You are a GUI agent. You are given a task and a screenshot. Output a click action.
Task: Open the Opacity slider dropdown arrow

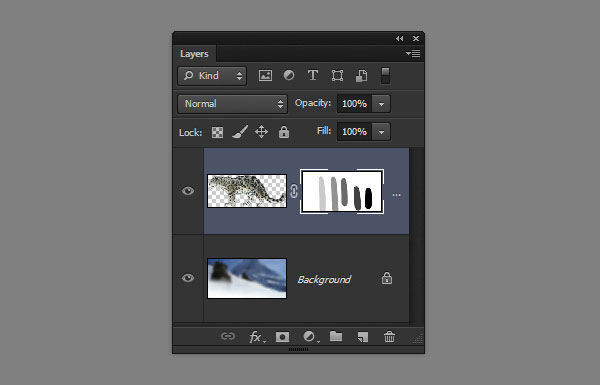[x=381, y=104]
